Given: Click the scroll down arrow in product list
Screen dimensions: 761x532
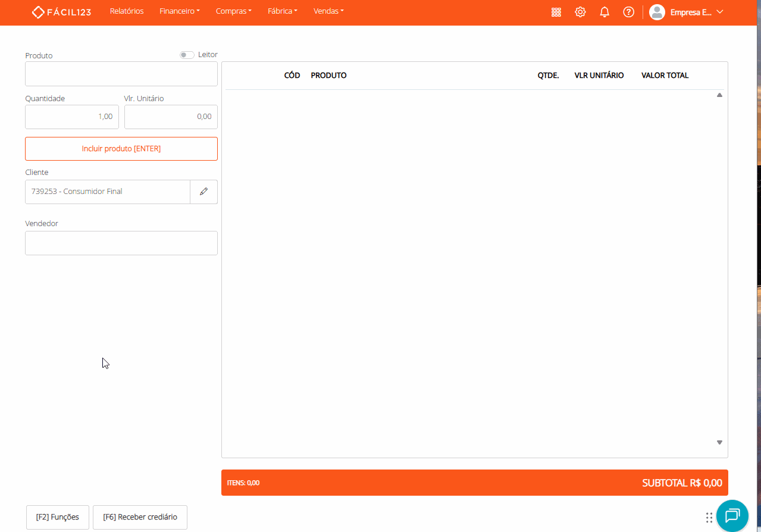Looking at the screenshot, I should (719, 442).
